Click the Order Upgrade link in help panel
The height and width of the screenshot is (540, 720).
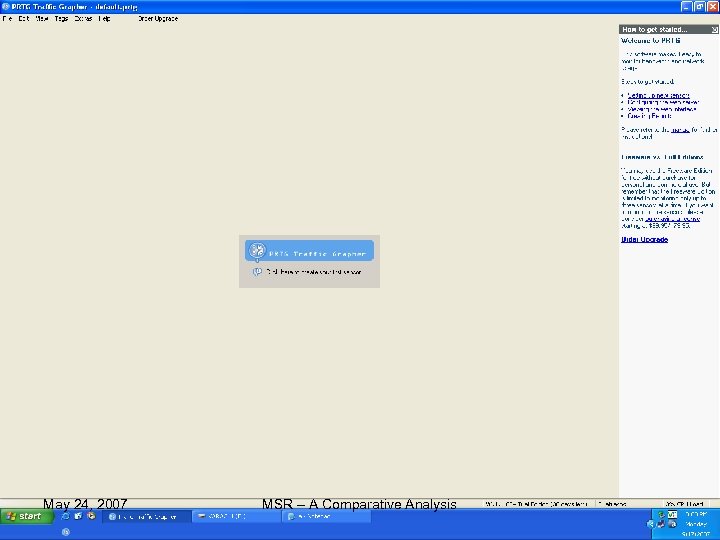(644, 240)
